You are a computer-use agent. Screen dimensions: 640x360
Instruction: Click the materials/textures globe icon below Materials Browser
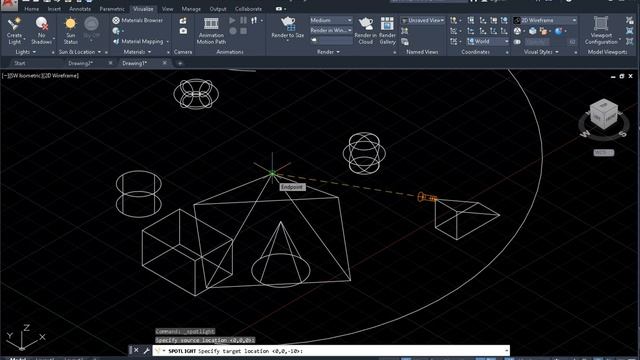point(116,31)
